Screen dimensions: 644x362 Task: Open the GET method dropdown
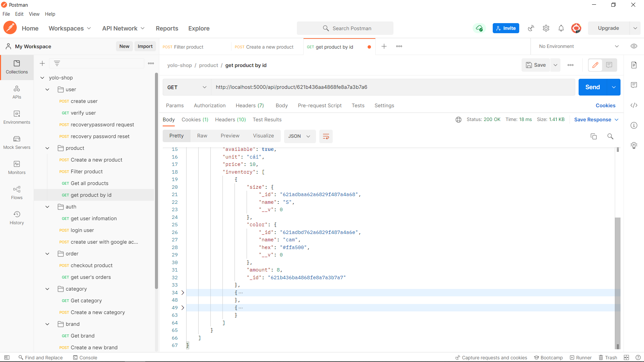186,87
